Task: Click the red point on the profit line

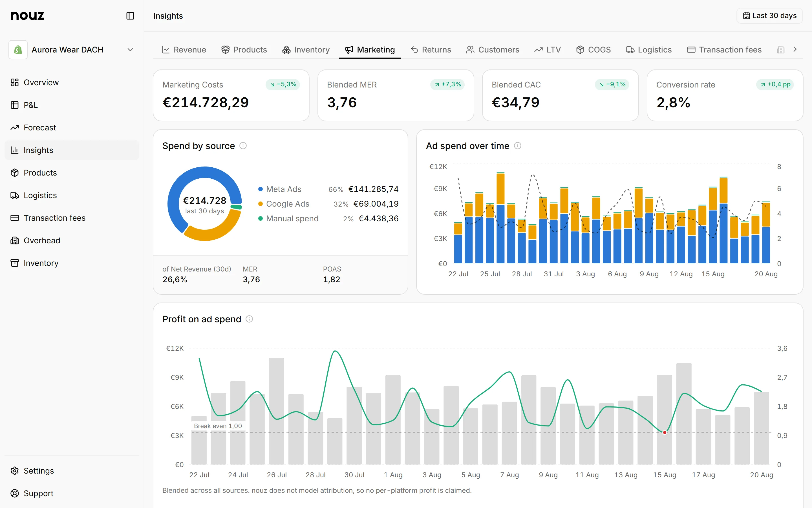Action: [665, 432]
